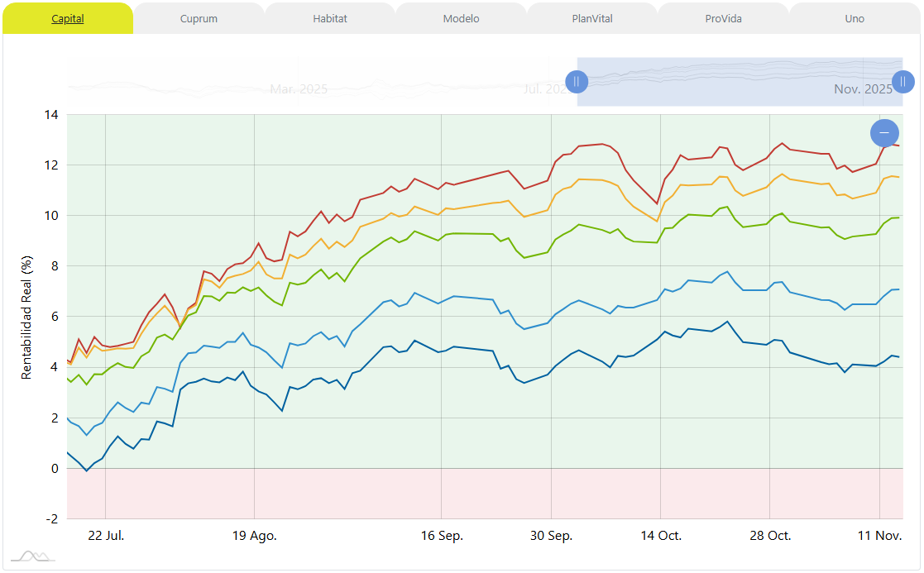Image resolution: width=924 pixels, height=573 pixels.
Task: Choose the ProVida tab
Action: coord(723,18)
